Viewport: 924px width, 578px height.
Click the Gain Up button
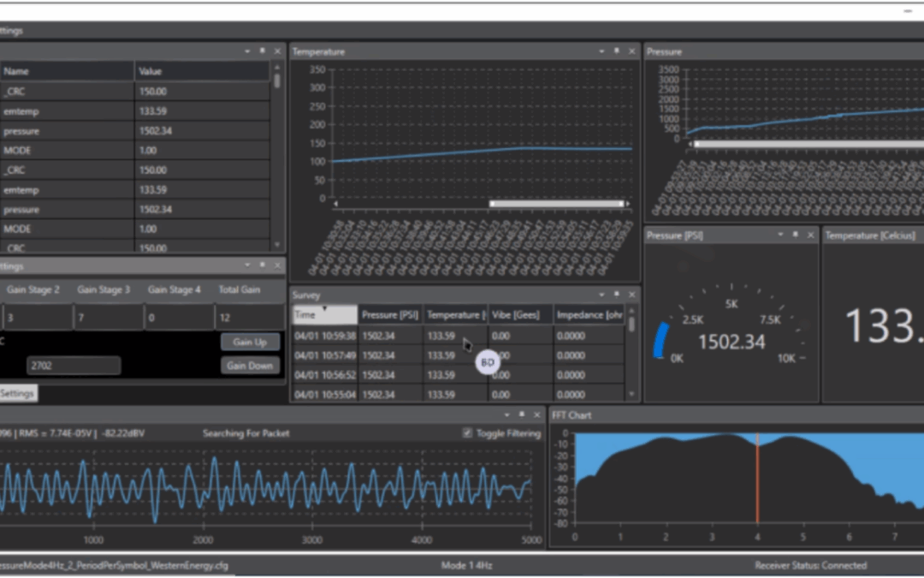coord(250,342)
